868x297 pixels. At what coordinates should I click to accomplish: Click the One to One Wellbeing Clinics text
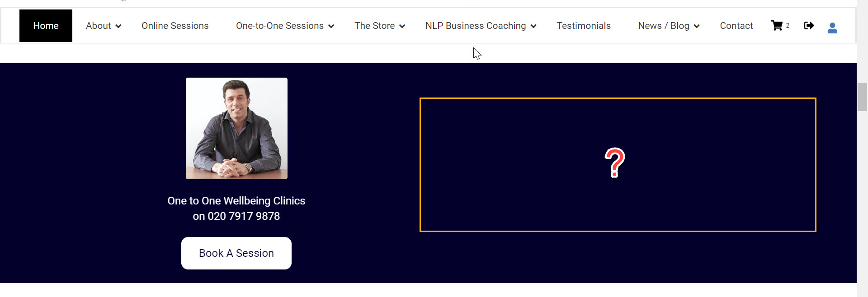tap(236, 201)
